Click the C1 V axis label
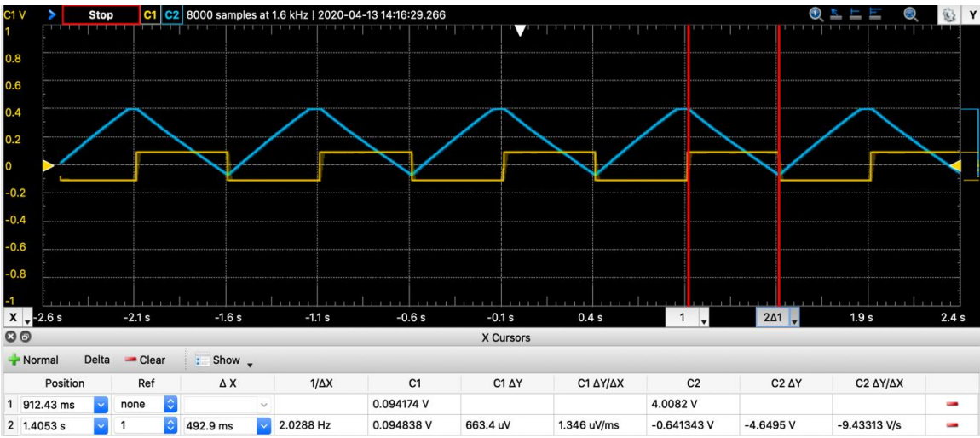 15,14
